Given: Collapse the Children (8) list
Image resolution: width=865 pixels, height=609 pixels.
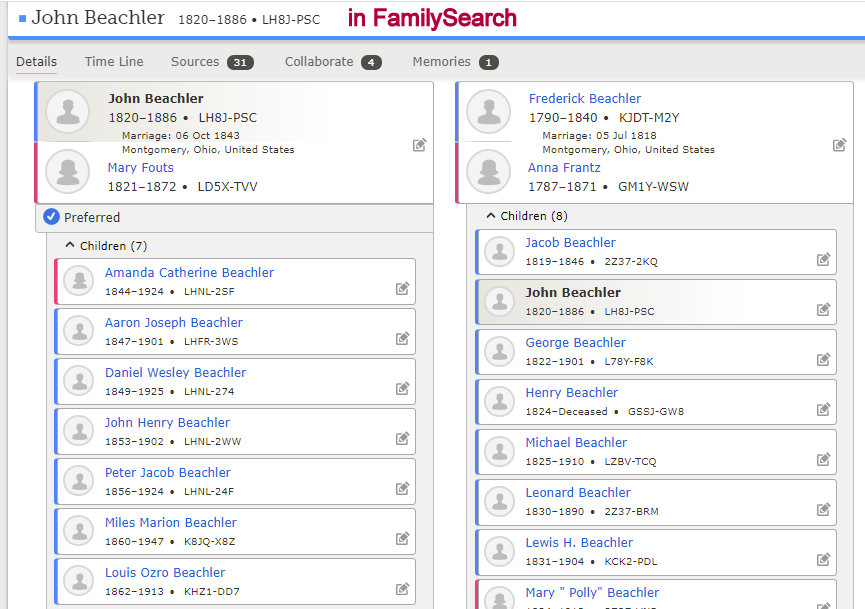Looking at the screenshot, I should tap(490, 216).
